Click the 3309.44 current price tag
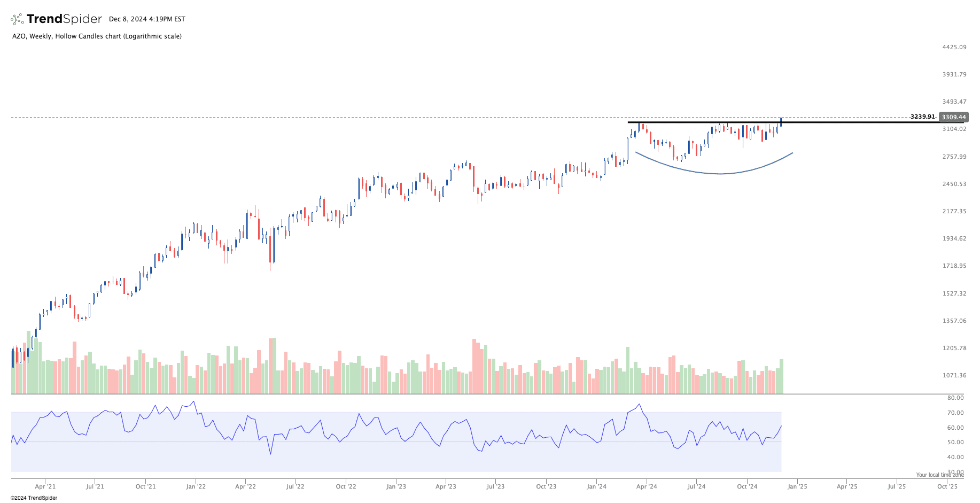Screen dimensions: 980x503 953,117
